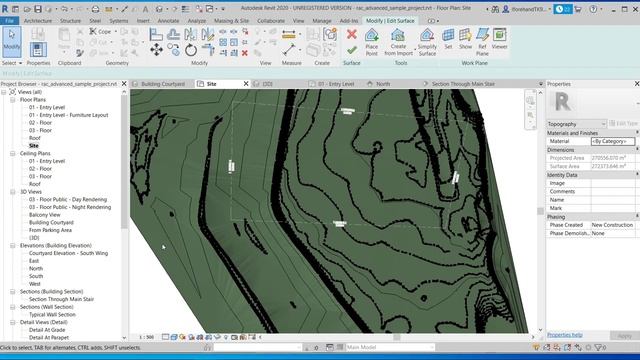
Task: Open the Annotate ribbon tab
Action: (168, 20)
